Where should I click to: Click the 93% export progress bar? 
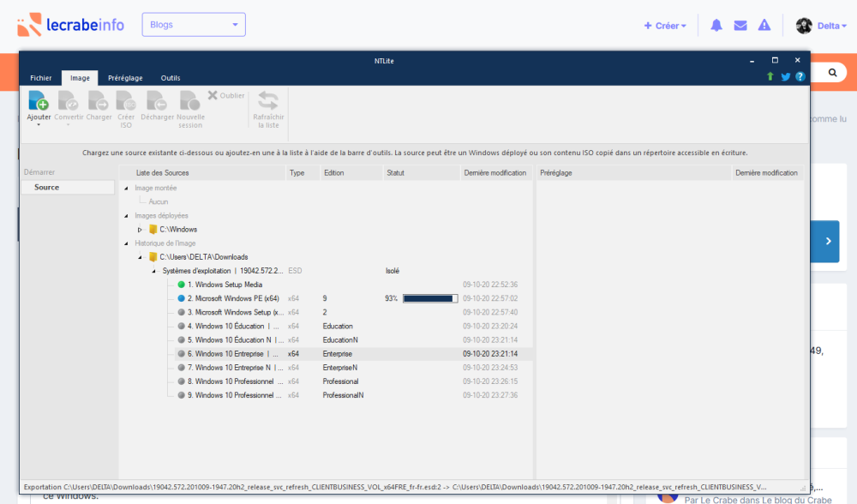tap(429, 298)
